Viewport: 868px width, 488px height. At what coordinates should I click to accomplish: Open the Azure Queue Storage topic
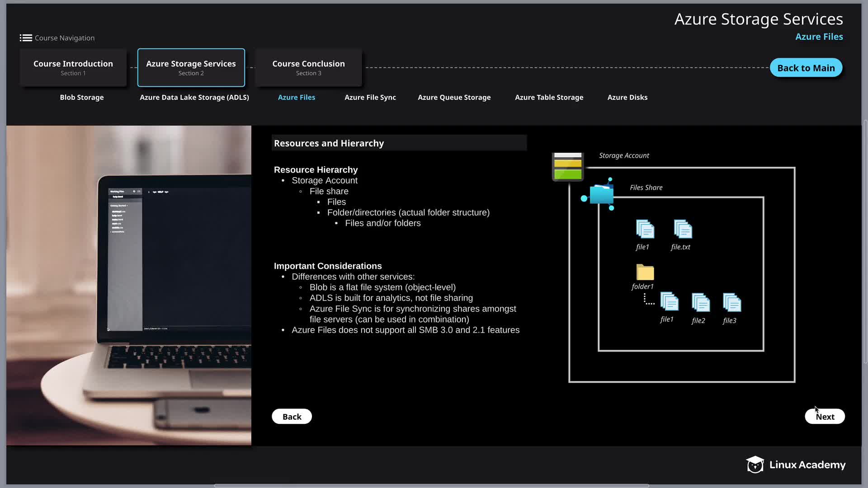pyautogui.click(x=454, y=97)
